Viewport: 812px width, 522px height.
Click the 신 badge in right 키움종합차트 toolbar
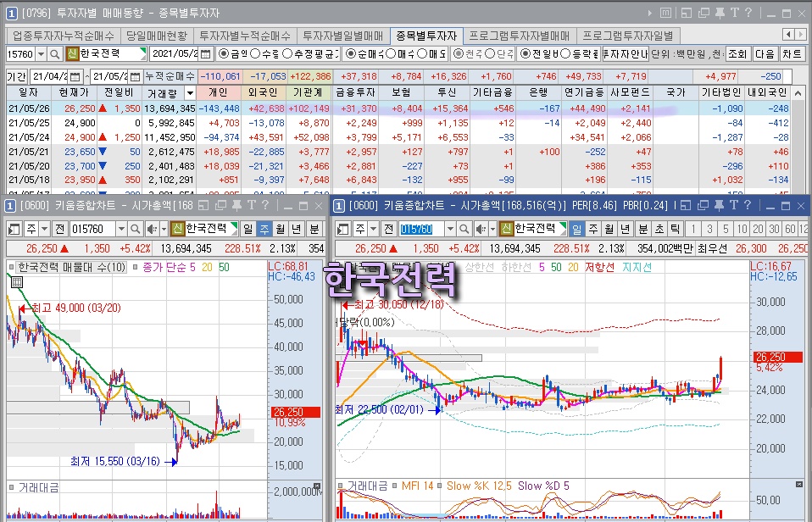coord(507,229)
